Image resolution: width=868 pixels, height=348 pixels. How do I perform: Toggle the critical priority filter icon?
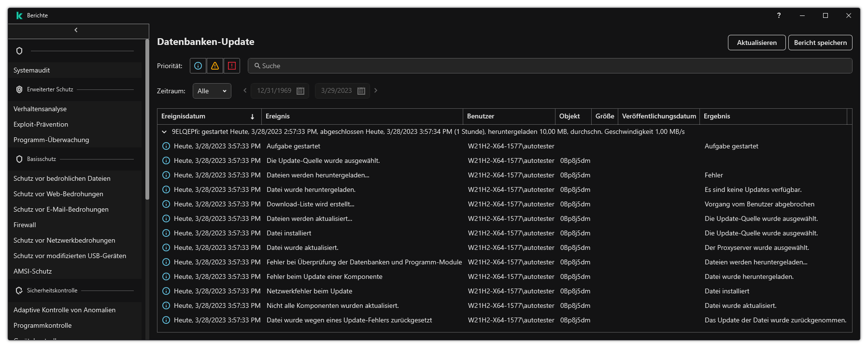coord(232,66)
